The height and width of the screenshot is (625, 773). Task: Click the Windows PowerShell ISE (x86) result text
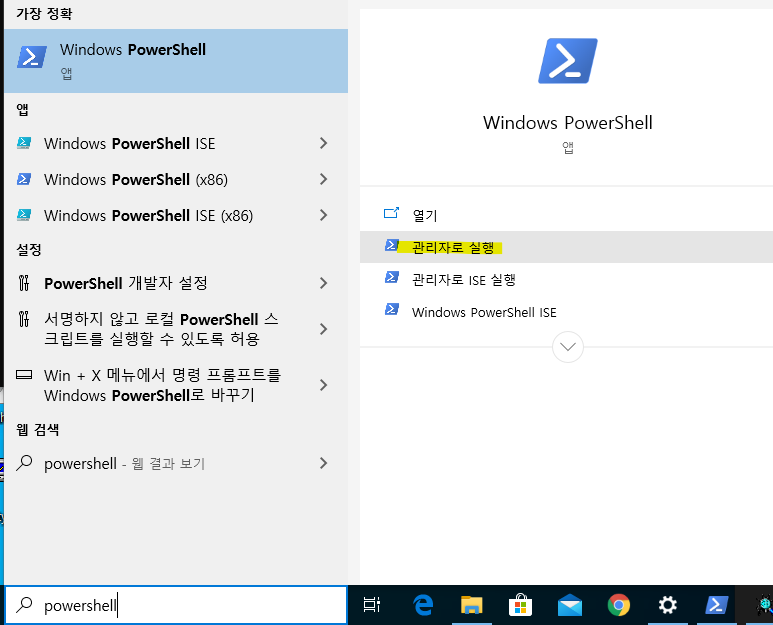click(x=148, y=215)
